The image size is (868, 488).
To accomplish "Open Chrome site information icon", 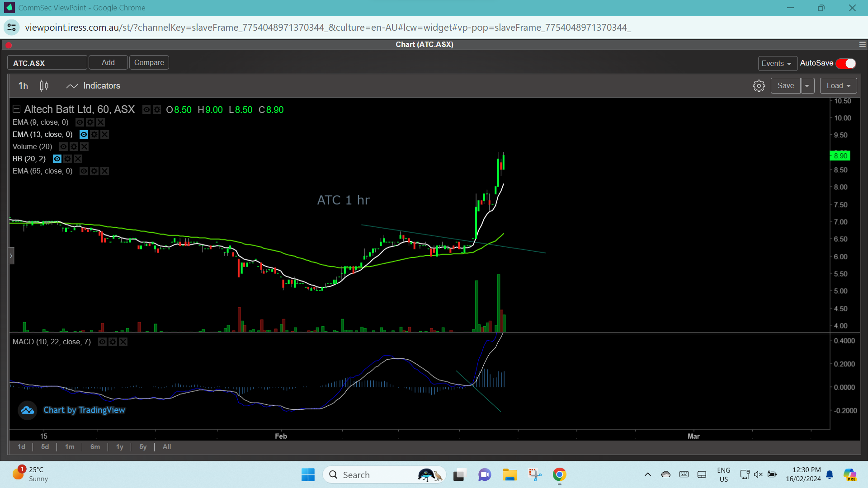I will 12,28.
